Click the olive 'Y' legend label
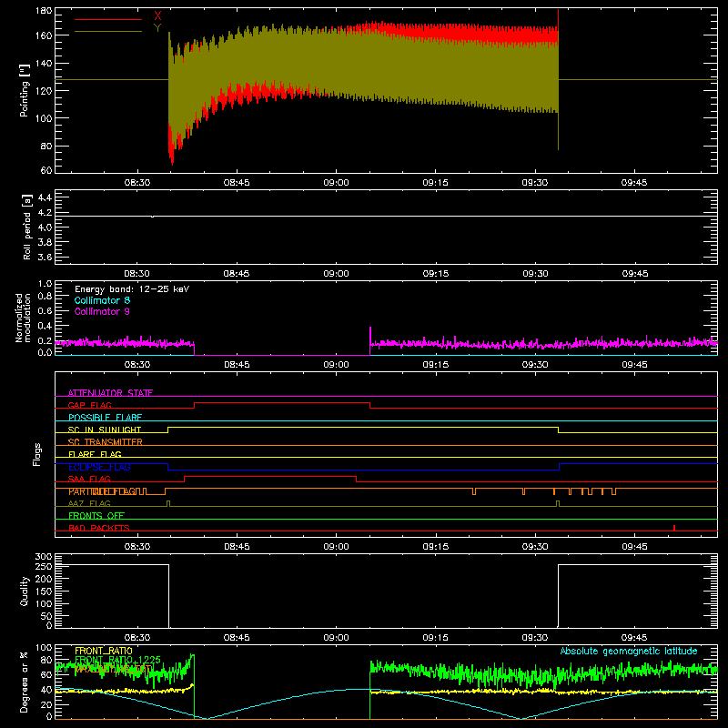Image resolution: width=728 pixels, height=728 pixels. click(157, 28)
